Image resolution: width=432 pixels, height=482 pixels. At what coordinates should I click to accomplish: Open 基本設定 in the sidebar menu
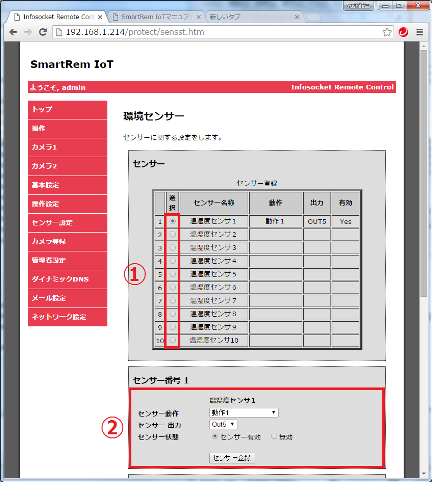(67, 185)
